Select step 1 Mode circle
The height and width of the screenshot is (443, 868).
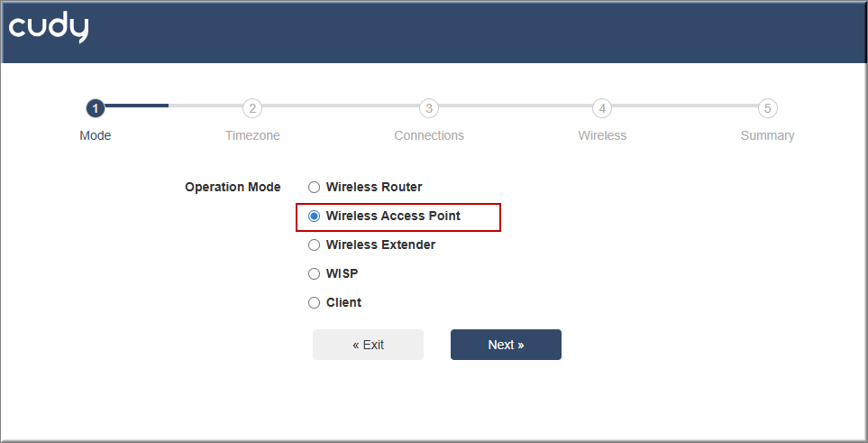point(96,108)
